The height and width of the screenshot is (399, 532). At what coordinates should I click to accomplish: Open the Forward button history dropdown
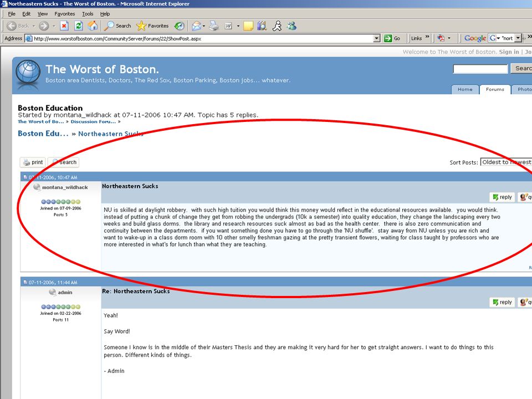pyautogui.click(x=54, y=26)
